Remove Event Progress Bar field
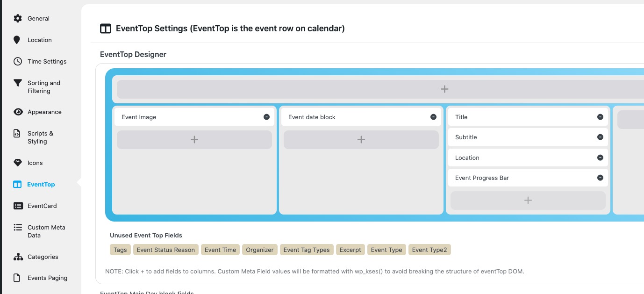644x294 pixels. [x=600, y=178]
